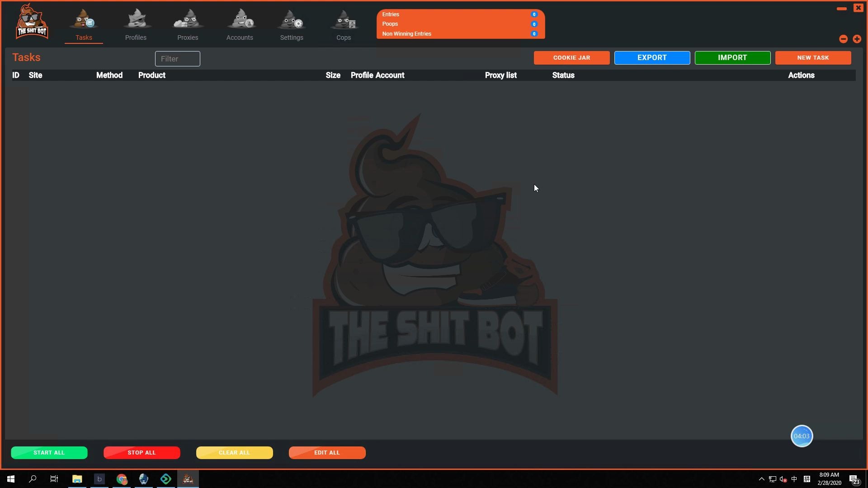
Task: Click the Actions column header
Action: pos(802,75)
